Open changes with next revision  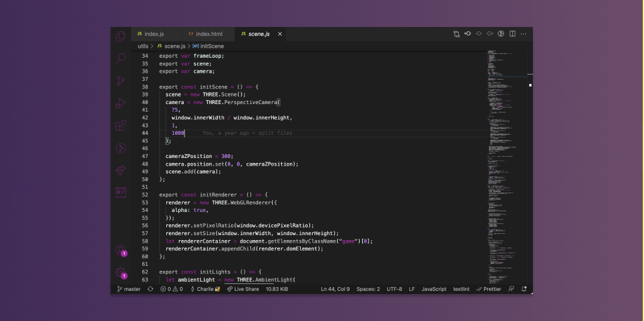click(x=490, y=34)
